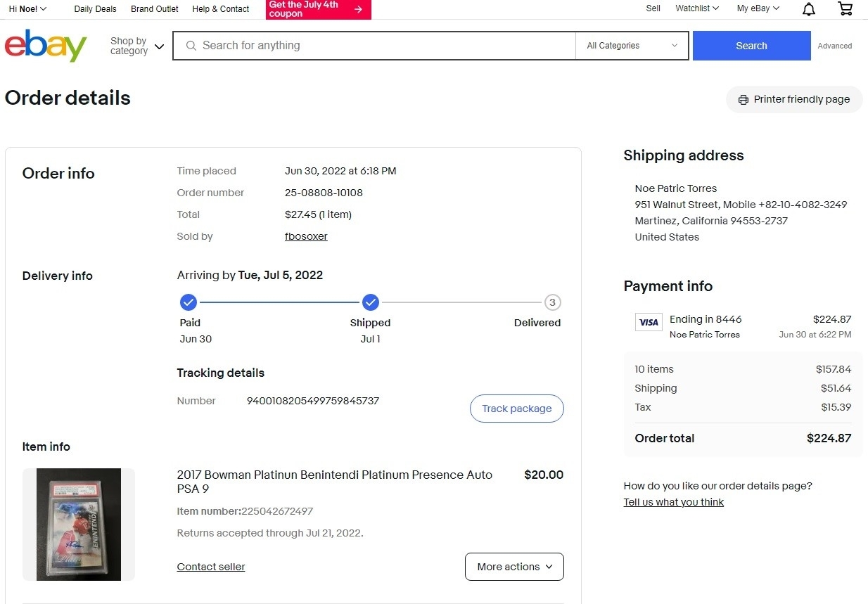Screen dimensions: 868x604
Task: Click the Sell link
Action: 653,8
